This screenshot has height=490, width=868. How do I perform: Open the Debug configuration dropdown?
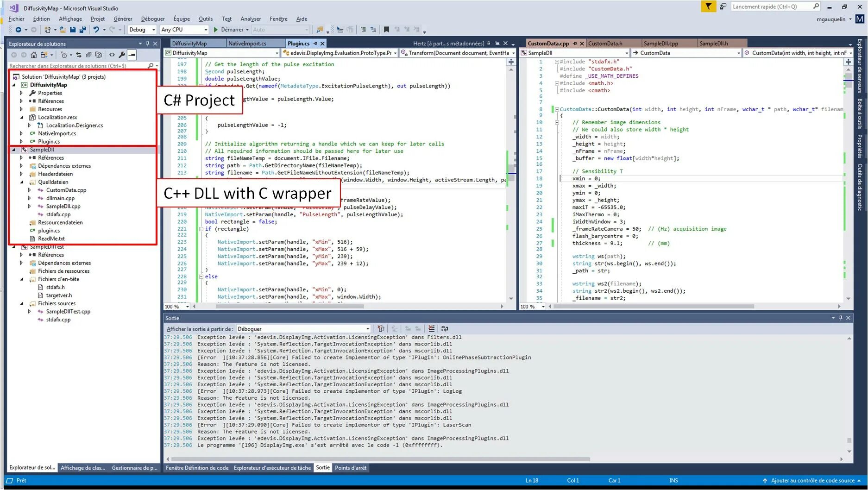pos(142,30)
